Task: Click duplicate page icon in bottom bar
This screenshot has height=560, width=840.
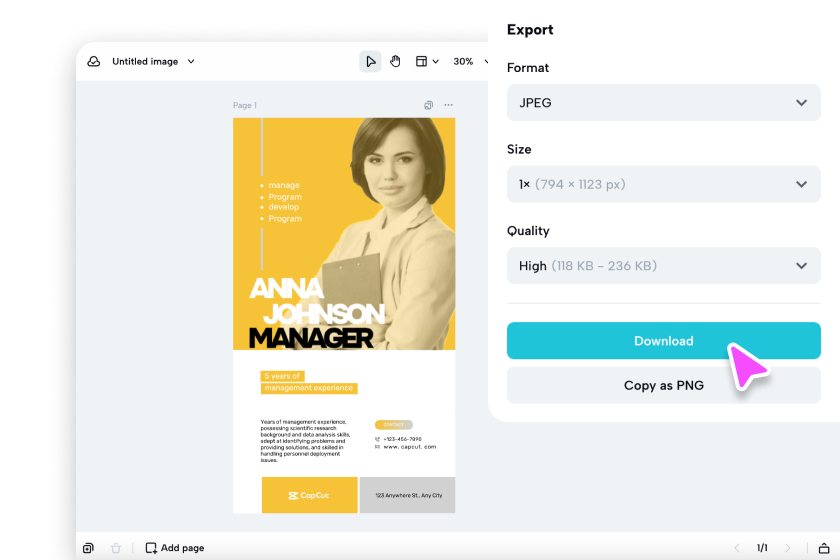Action: pos(88,548)
